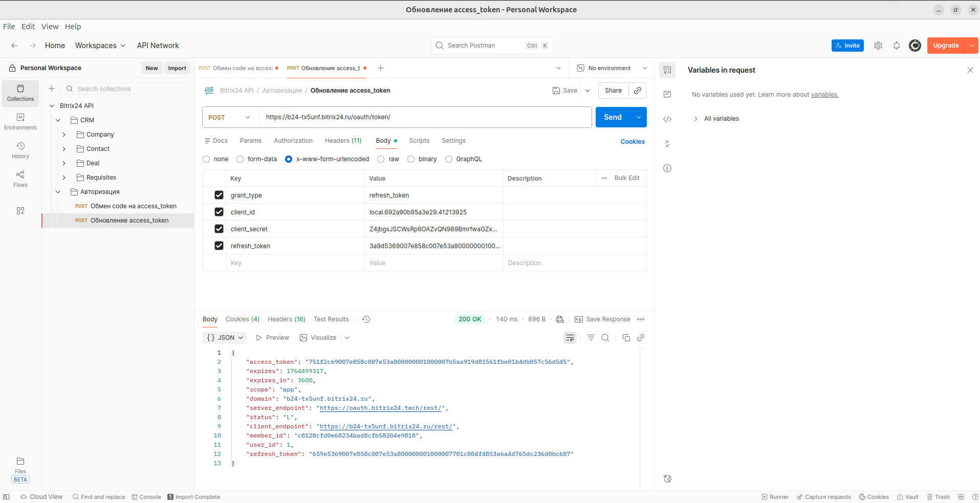Open the POST method dropdown
The height and width of the screenshot is (503, 980).
[229, 117]
